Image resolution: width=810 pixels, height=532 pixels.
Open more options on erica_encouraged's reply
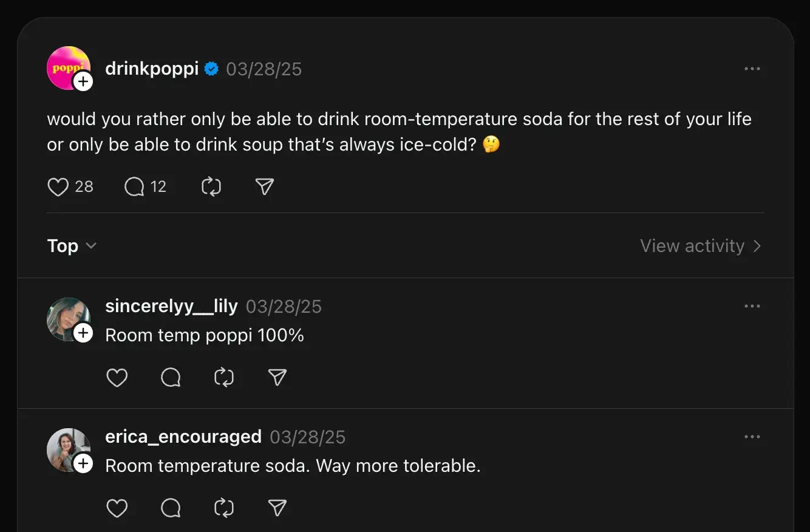pos(752,437)
